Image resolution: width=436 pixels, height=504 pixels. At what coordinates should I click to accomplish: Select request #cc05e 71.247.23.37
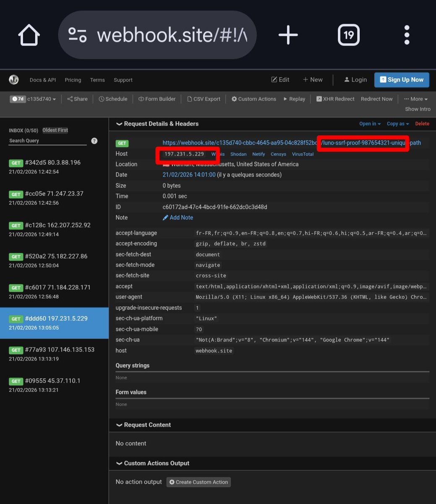pyautogui.click(x=54, y=198)
